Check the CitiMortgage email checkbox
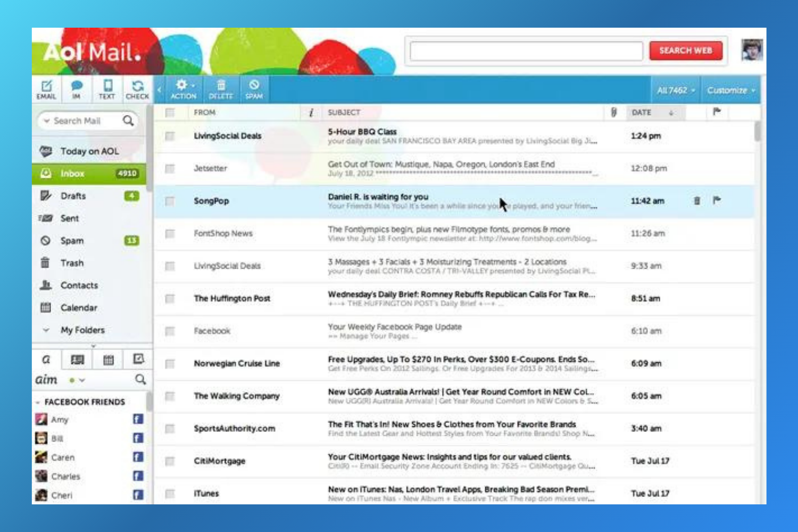The height and width of the screenshot is (532, 798). [170, 461]
